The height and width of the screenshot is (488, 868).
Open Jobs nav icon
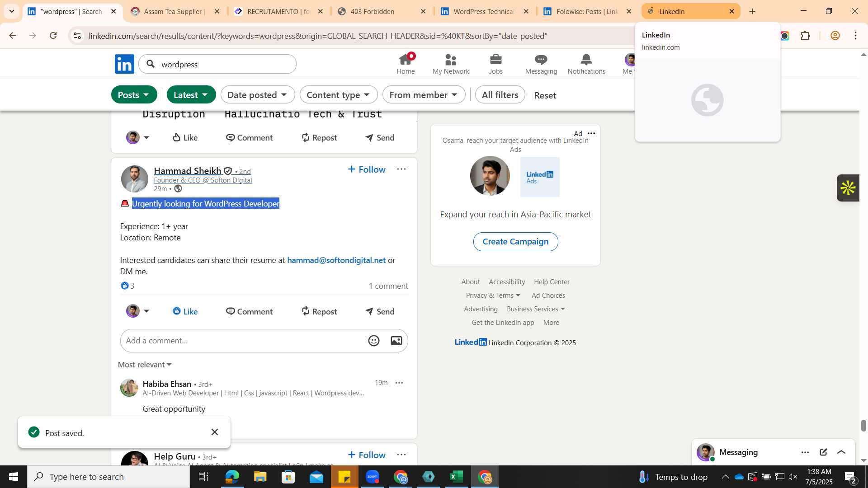496,64
